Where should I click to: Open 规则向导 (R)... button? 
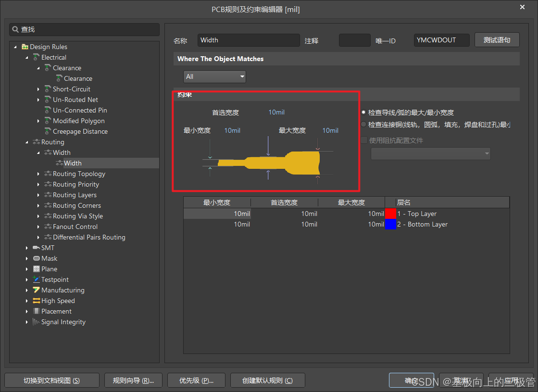pos(133,380)
